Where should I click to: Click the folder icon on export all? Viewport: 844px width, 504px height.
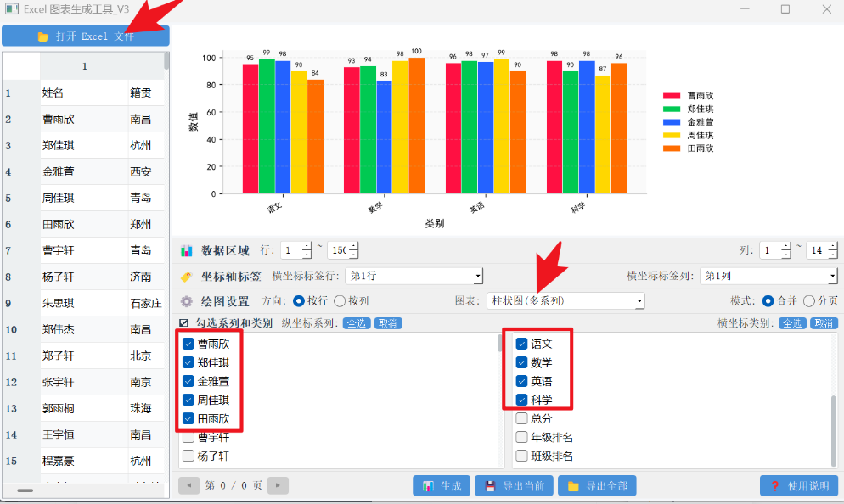(x=573, y=486)
